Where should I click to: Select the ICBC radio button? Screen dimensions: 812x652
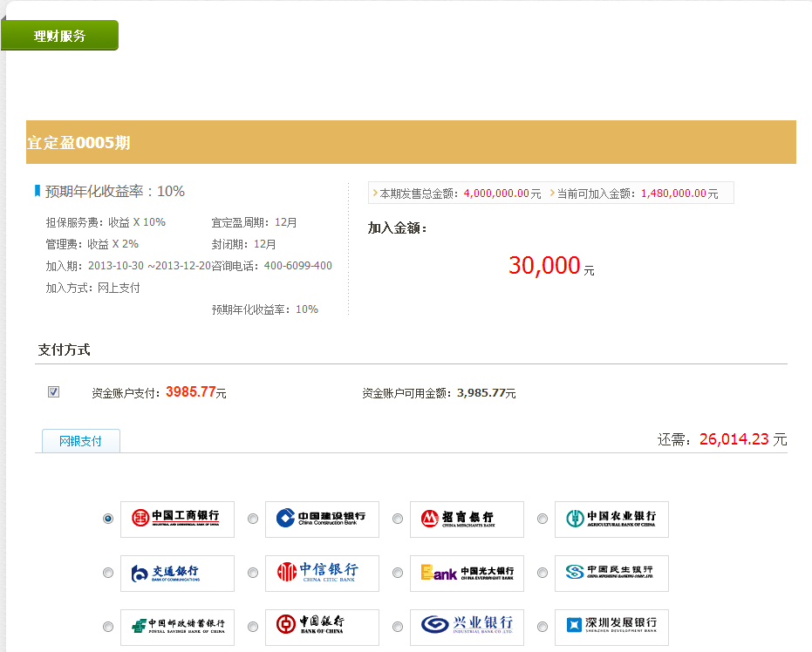[x=108, y=519]
